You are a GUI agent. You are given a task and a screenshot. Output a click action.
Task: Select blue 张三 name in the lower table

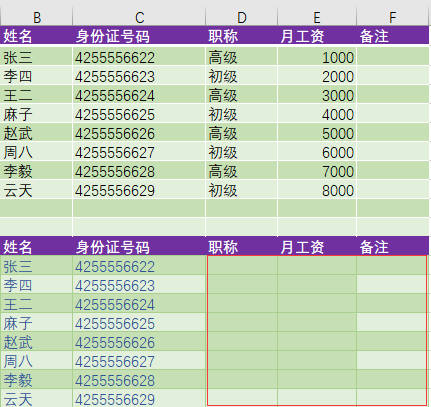tap(36, 266)
